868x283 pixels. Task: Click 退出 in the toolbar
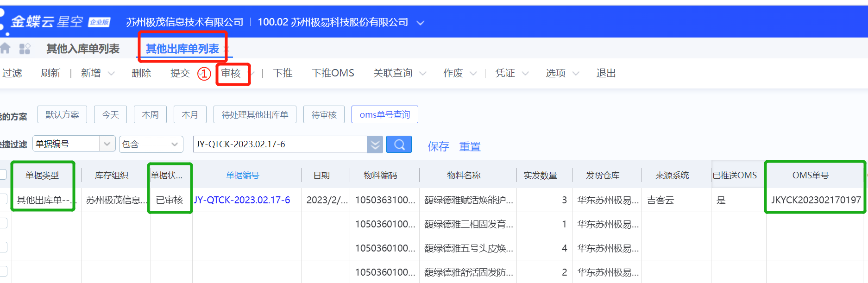click(x=606, y=73)
